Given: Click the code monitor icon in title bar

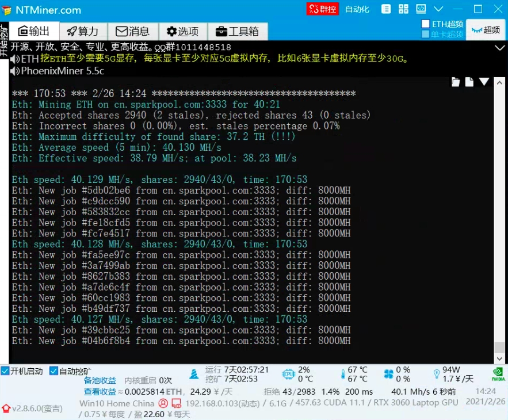Looking at the screenshot, I should [x=421, y=9].
